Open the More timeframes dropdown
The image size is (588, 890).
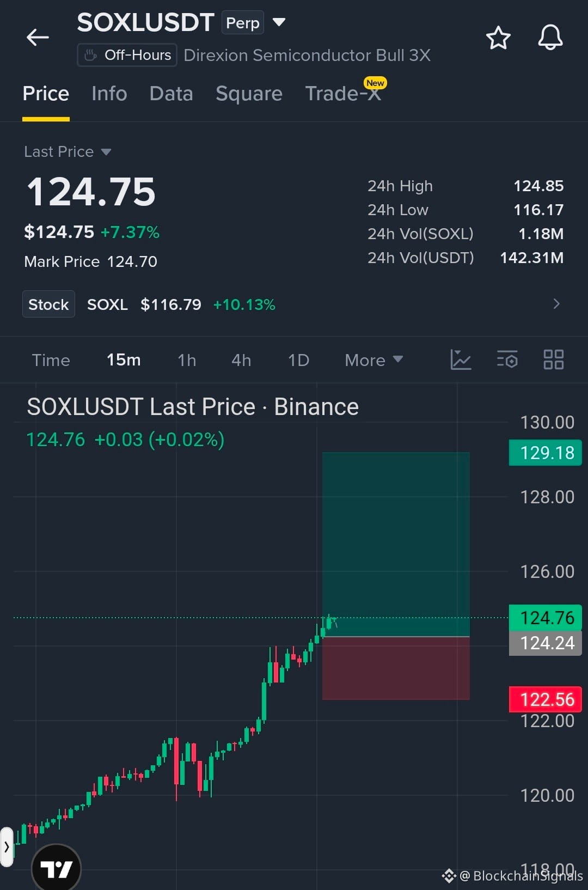tap(373, 360)
